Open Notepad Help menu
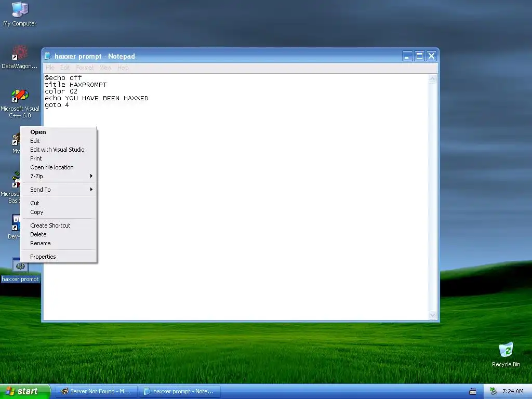Image resolution: width=532 pixels, height=399 pixels. (x=123, y=68)
